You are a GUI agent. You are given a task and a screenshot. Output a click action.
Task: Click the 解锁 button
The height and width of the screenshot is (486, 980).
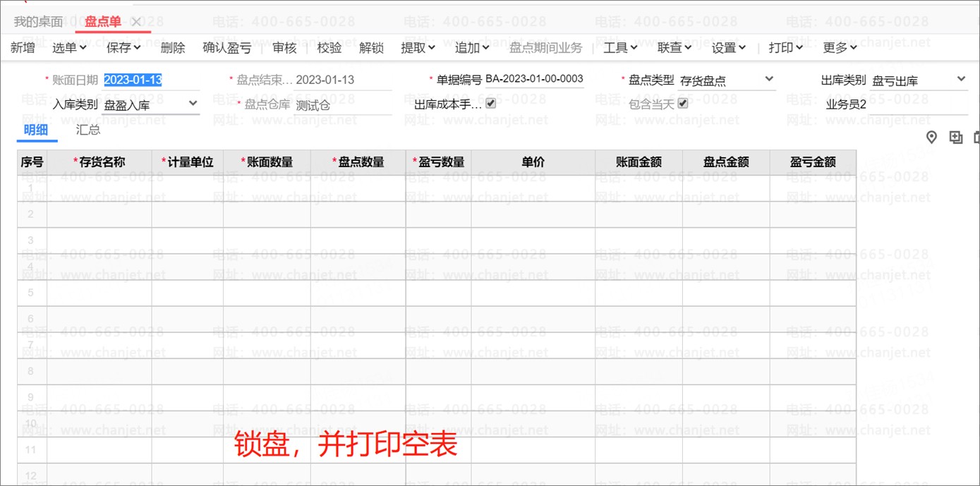tap(372, 48)
